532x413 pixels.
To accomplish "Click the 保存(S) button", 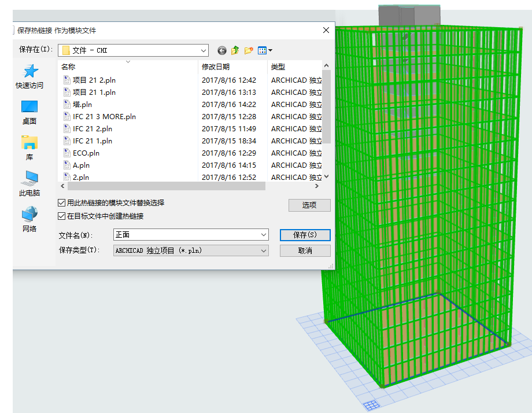I will pos(305,235).
